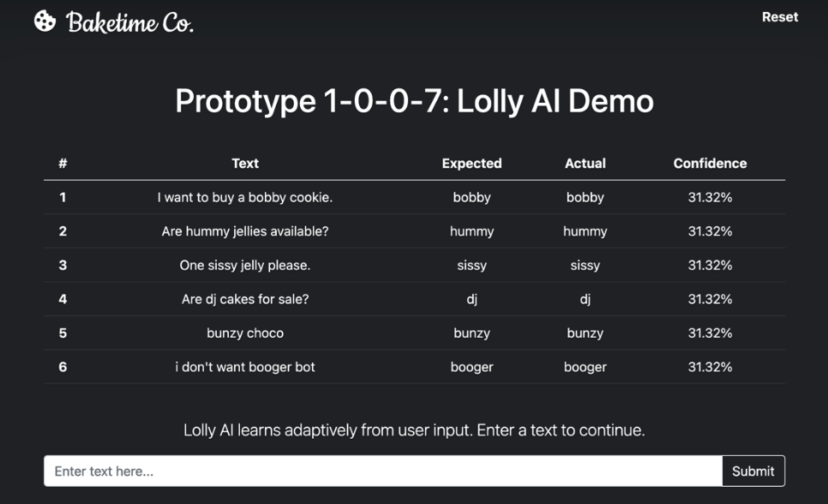This screenshot has height=504, width=828.
Task: Click "i don't want booger bot" cell
Action: 245,367
